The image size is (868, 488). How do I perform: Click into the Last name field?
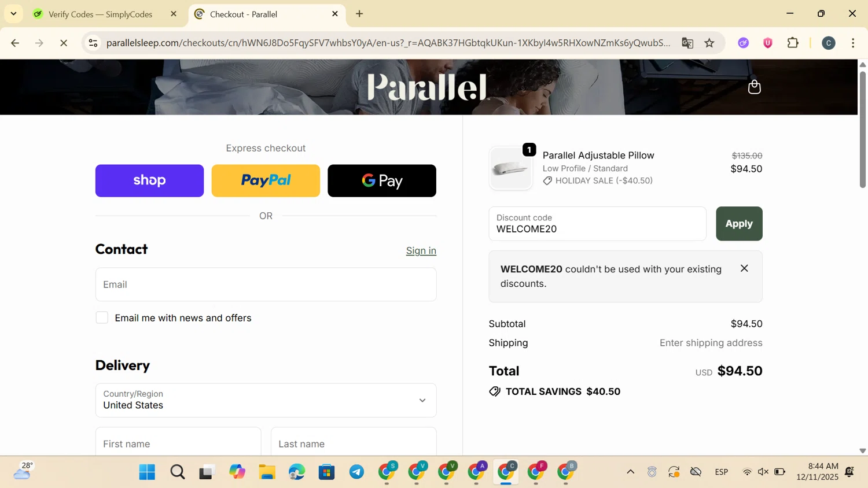[354, 443]
